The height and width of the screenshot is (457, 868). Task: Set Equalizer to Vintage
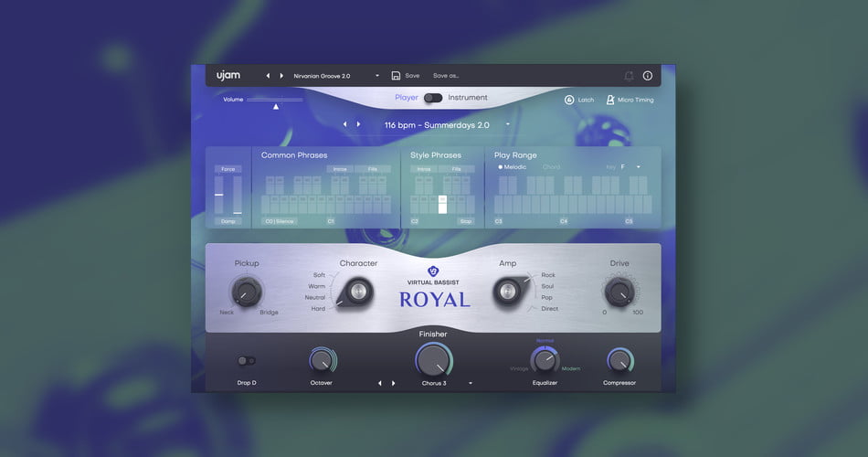point(519,368)
